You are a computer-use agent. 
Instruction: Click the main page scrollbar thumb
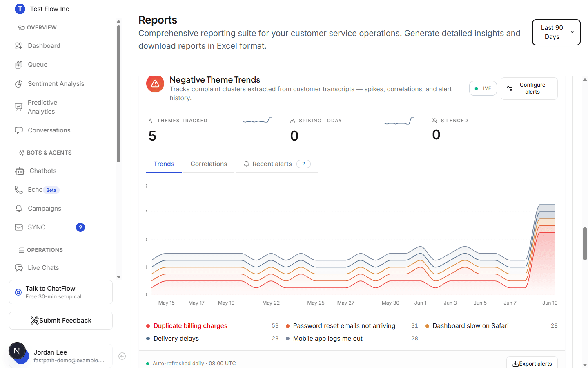(585, 244)
